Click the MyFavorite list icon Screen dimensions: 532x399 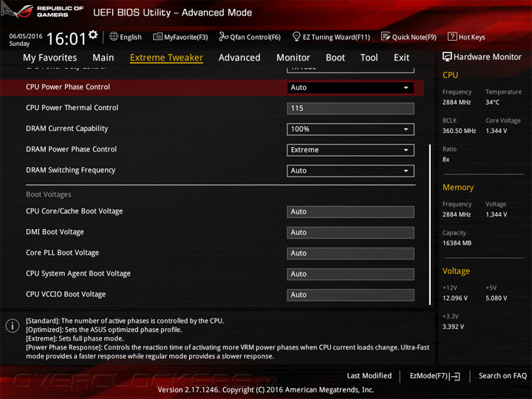pyautogui.click(x=157, y=37)
